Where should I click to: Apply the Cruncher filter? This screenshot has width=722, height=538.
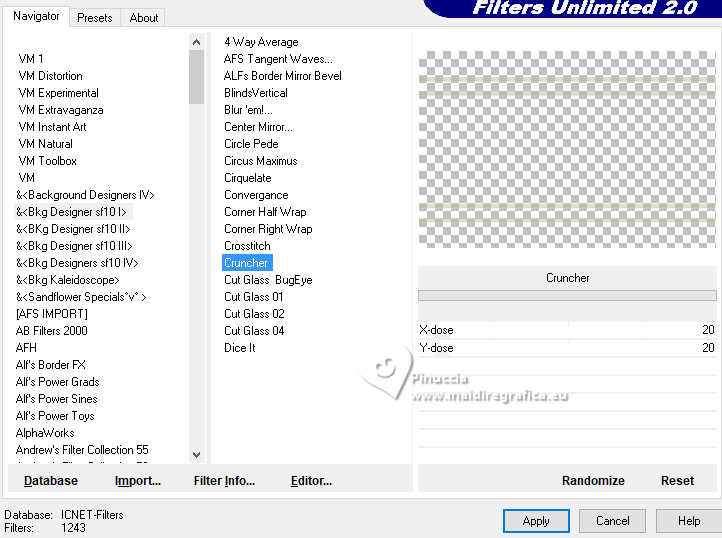click(536, 521)
